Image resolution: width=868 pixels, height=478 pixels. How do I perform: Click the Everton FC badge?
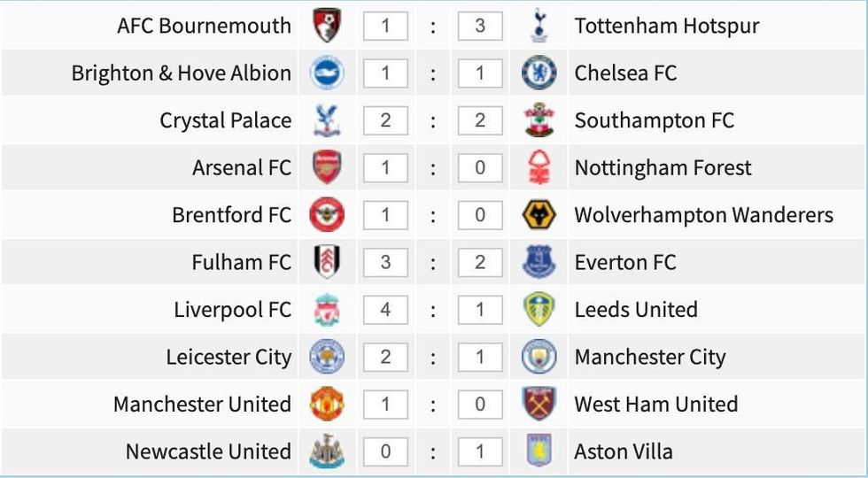click(x=539, y=262)
